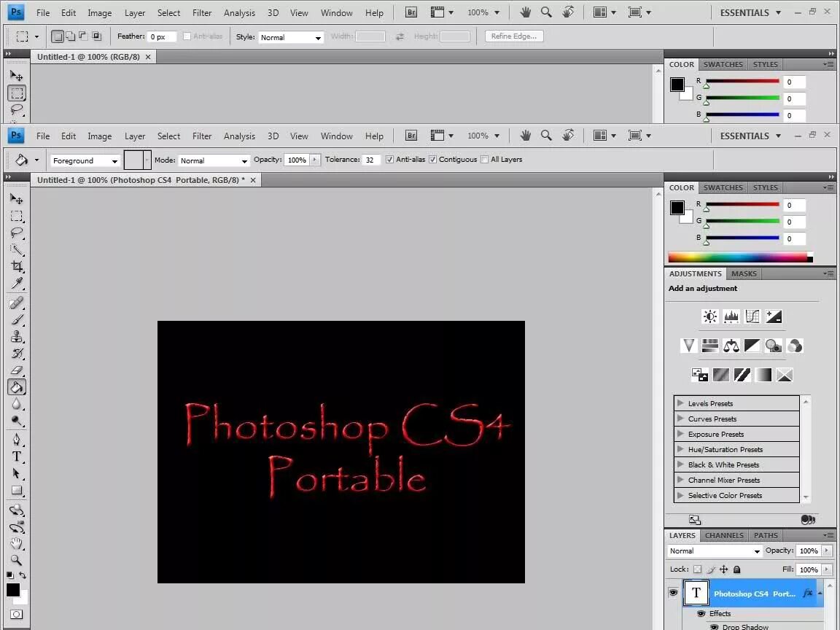Open Style dropdown in upper window options

pyautogui.click(x=291, y=37)
